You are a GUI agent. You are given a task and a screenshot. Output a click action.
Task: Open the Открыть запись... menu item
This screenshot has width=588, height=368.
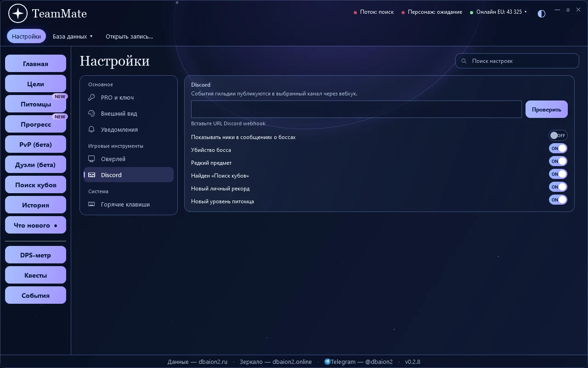click(x=129, y=36)
